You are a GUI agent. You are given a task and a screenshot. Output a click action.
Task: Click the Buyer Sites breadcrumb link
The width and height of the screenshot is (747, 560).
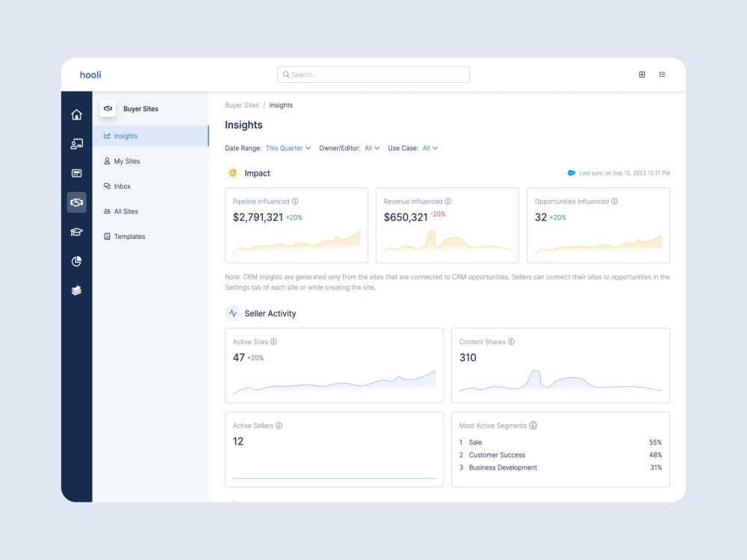242,105
